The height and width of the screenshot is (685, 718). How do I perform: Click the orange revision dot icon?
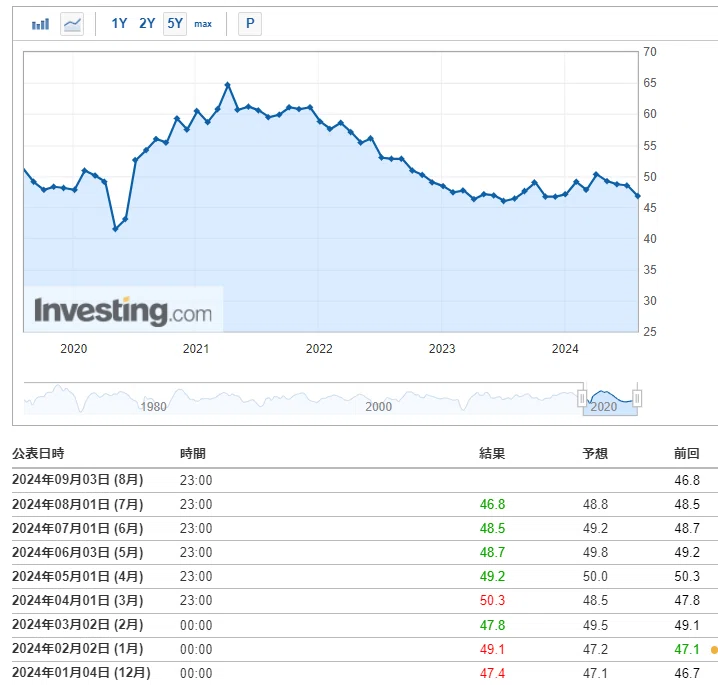[714, 649]
